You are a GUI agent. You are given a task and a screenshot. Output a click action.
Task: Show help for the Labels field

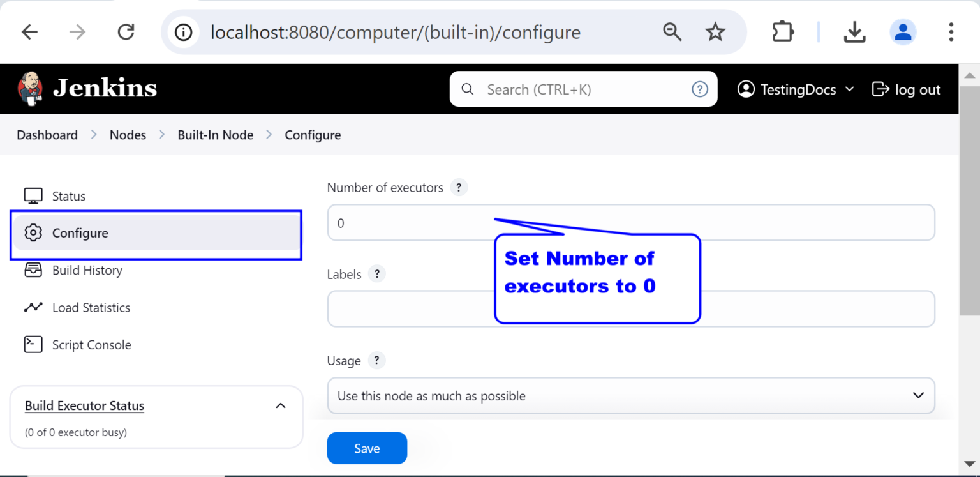[x=376, y=274]
